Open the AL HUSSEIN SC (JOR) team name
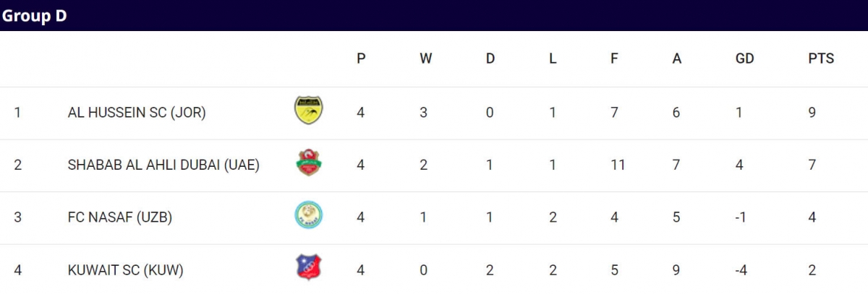Image resolution: width=868 pixels, height=294 pixels. 137,113
